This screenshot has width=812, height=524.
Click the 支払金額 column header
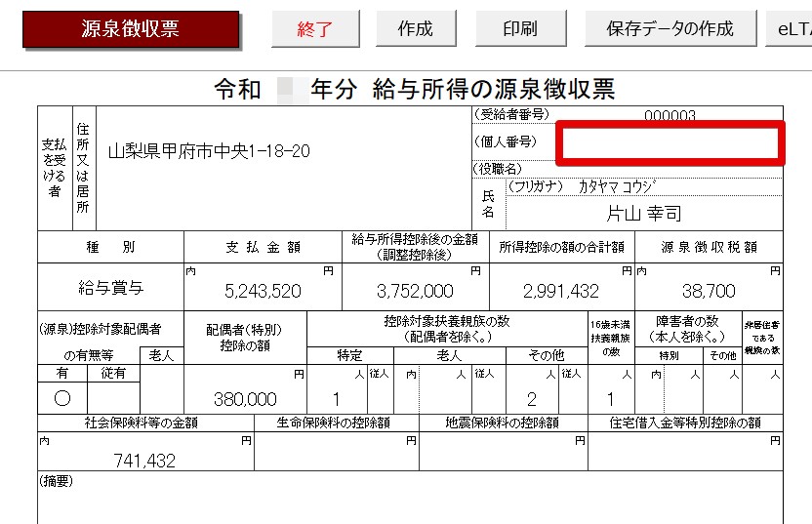(x=263, y=247)
